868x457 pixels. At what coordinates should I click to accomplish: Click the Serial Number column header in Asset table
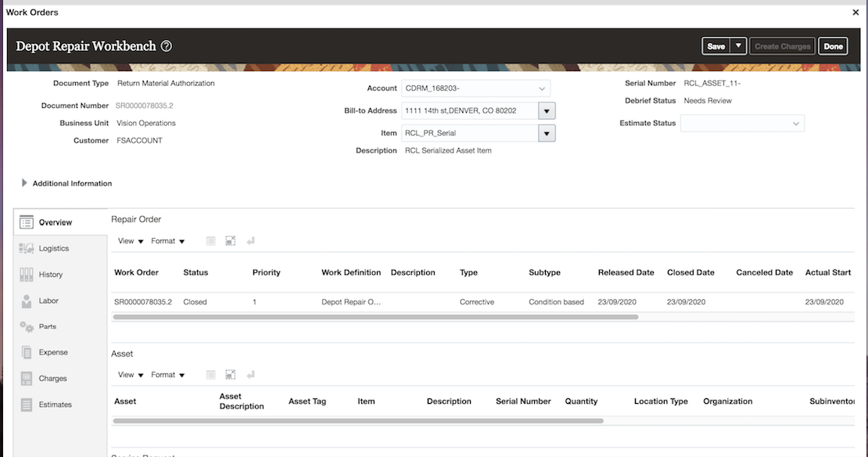[x=523, y=401]
